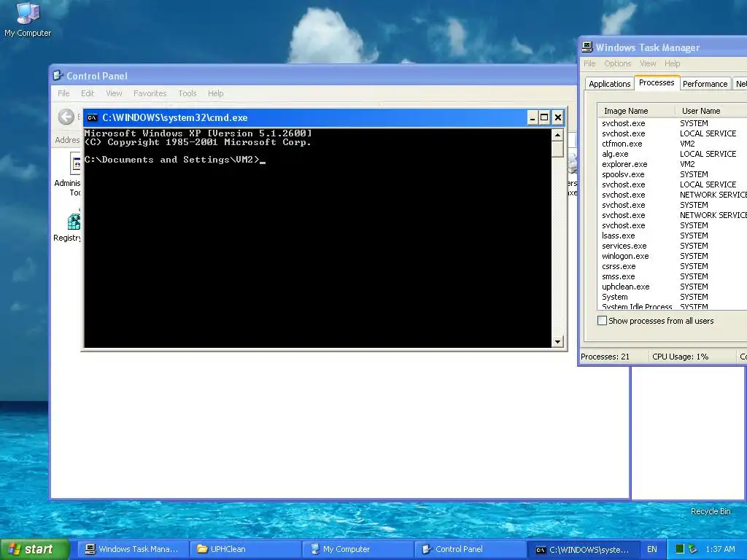Maximize the cmd.exe window

click(544, 117)
